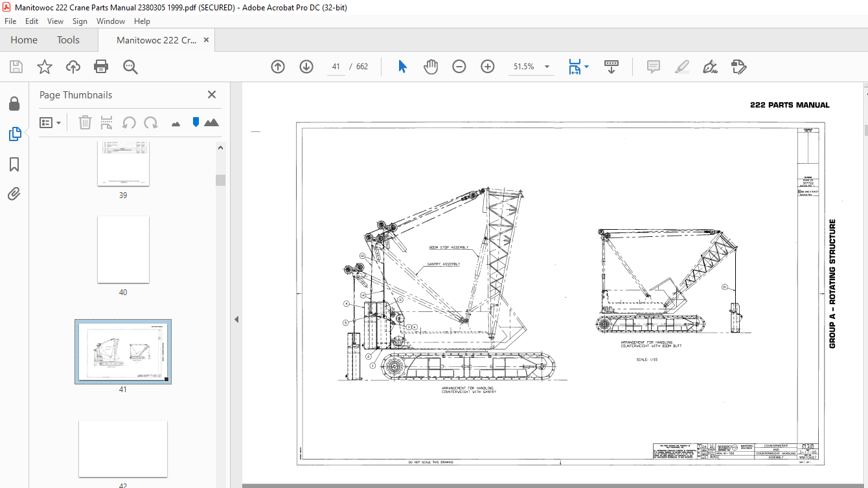Click the 222 PARTS MANUAL header text

click(790, 105)
